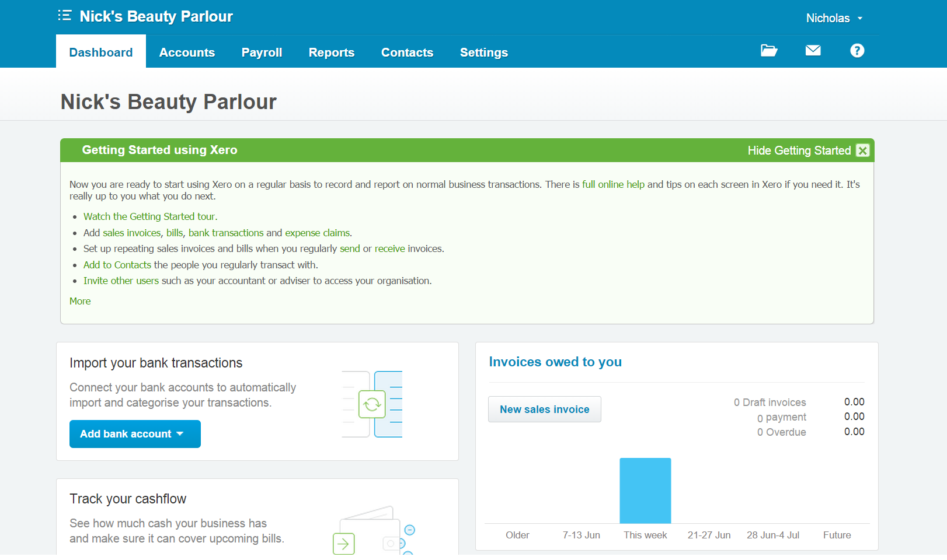Close the Getting Started panel
Screen dimensions: 947x560
point(862,150)
